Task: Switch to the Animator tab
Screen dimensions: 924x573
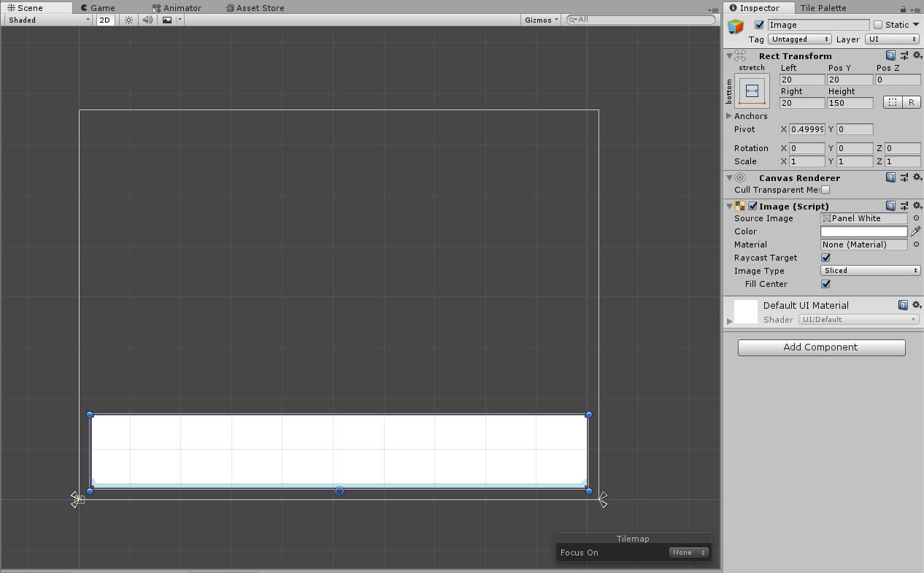Action: click(x=177, y=8)
